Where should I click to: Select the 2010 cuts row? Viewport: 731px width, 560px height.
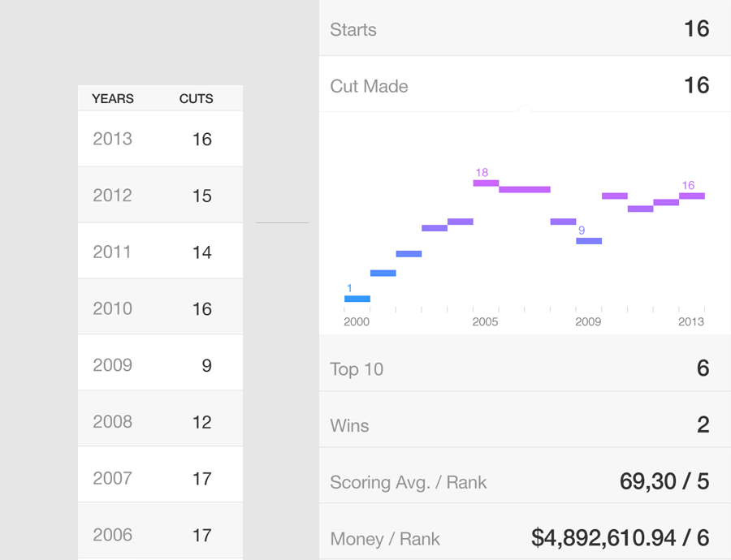pyautogui.click(x=160, y=307)
